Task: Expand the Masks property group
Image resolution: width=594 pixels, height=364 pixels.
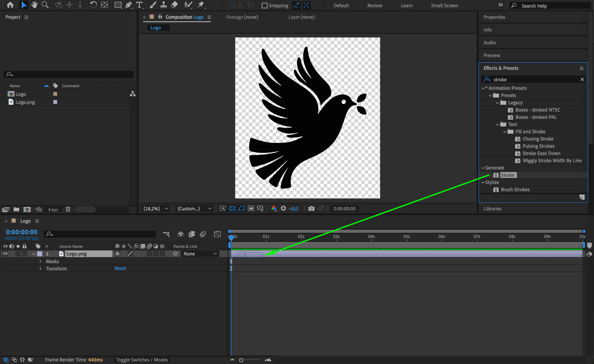Action: [40, 261]
